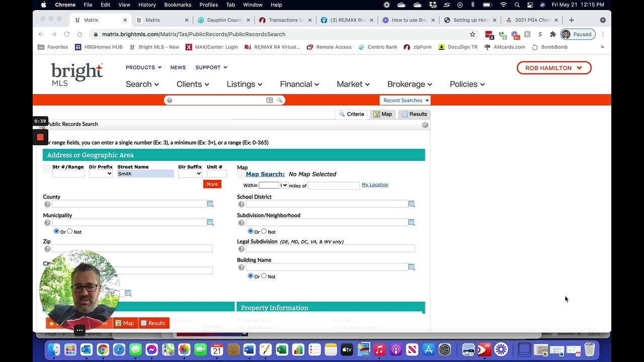Select Not radio under Subdivision/Neighborhood
This screenshot has width=644, height=362.
click(x=264, y=231)
